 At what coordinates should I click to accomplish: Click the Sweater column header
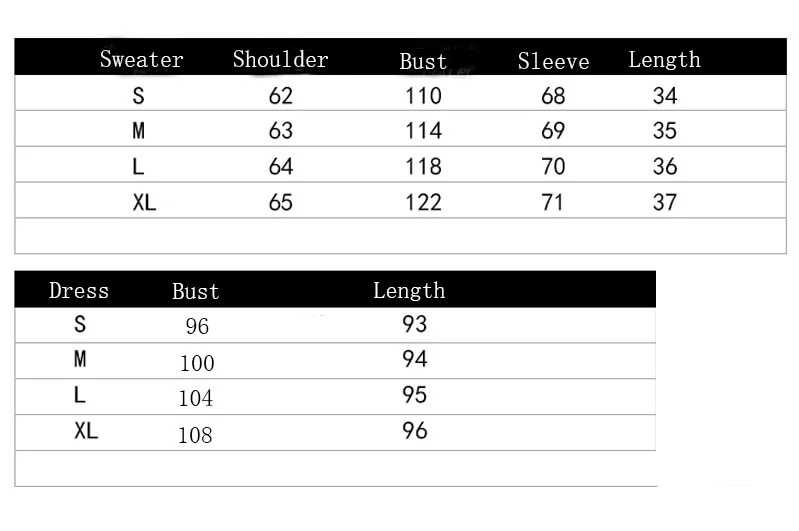[142, 59]
